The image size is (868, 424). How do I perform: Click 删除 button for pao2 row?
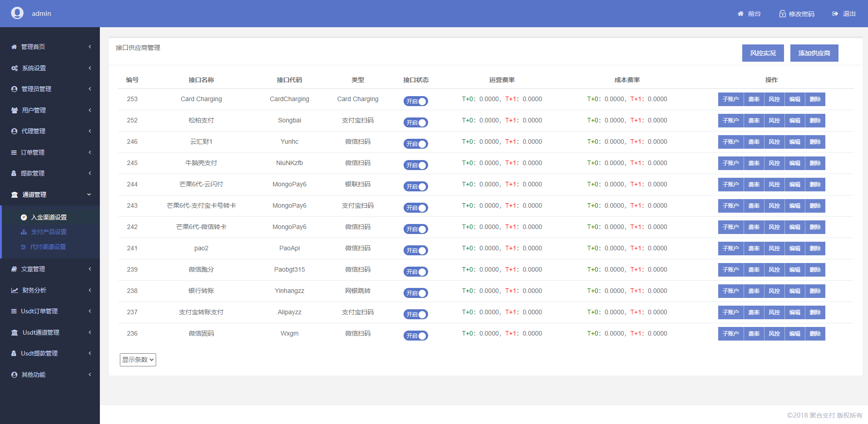tap(815, 249)
